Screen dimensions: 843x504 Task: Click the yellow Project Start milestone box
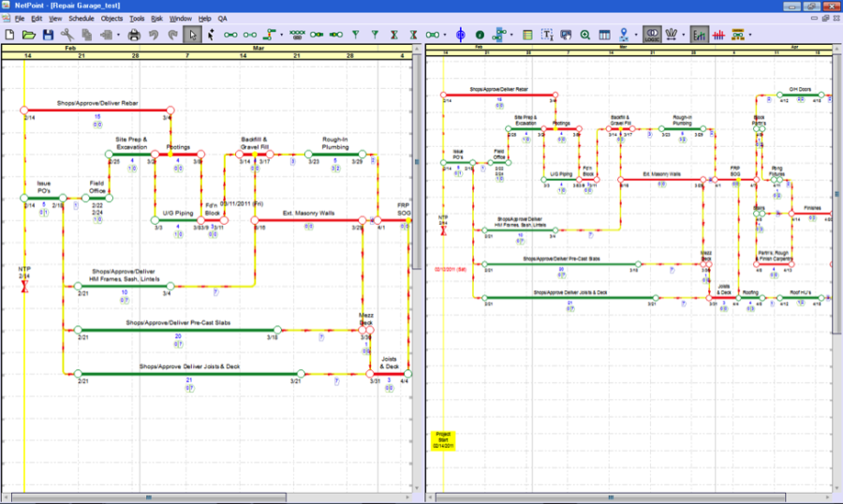(442, 439)
